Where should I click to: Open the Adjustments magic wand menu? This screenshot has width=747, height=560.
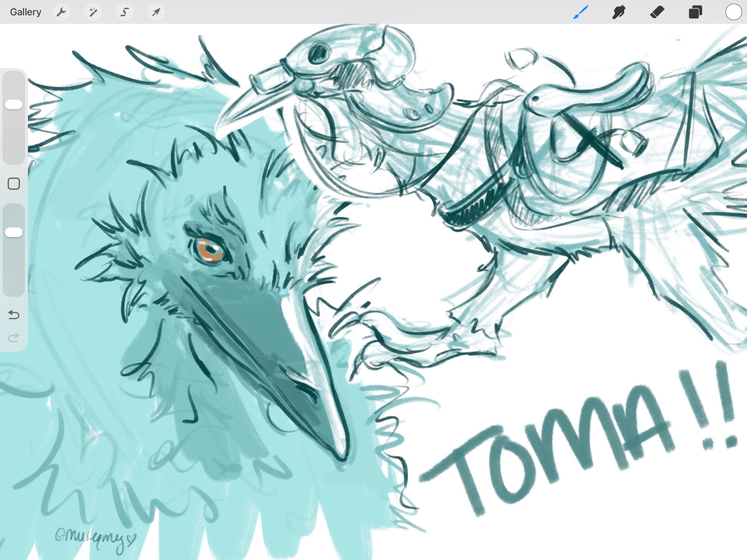(x=93, y=12)
